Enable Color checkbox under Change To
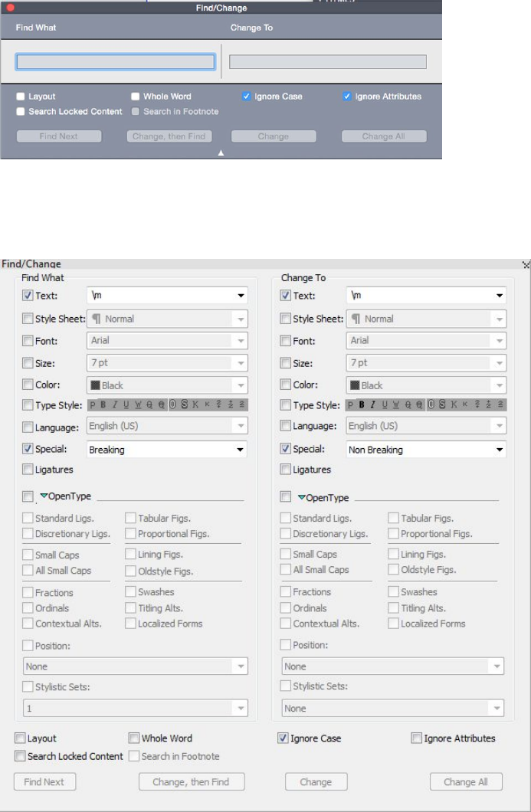The width and height of the screenshot is (531, 812). tap(286, 385)
